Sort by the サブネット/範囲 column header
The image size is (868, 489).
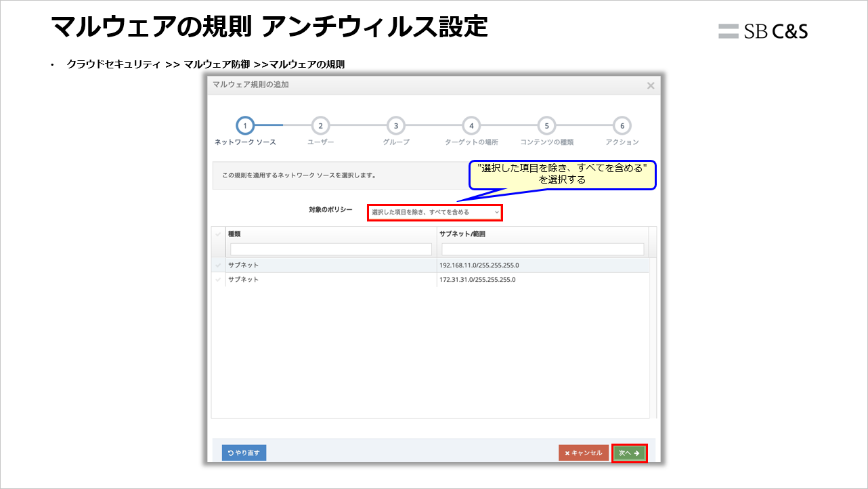(462, 234)
